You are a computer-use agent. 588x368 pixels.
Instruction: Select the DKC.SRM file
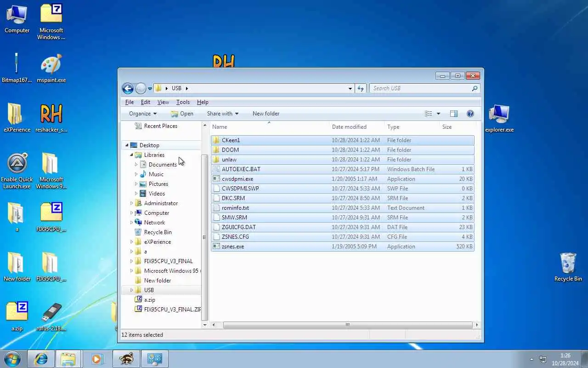343,198
